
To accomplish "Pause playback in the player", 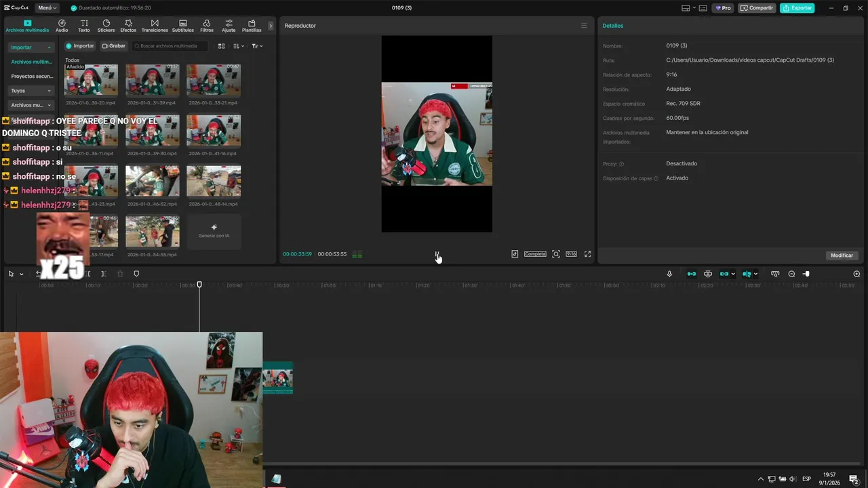I will point(437,254).
